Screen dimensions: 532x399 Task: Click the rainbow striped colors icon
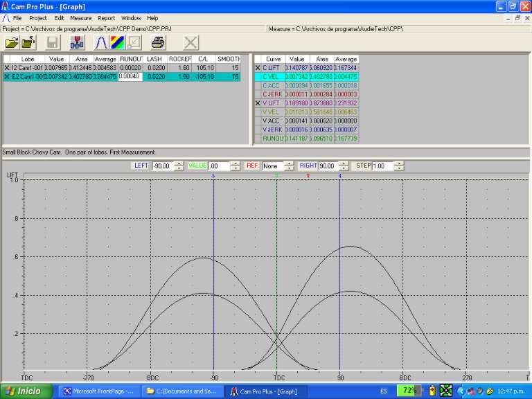[118, 43]
